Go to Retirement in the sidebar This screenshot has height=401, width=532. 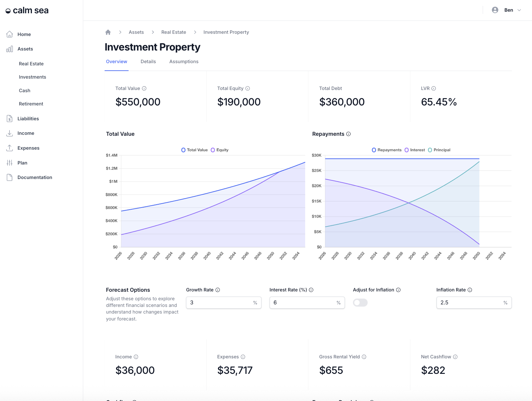pos(31,104)
